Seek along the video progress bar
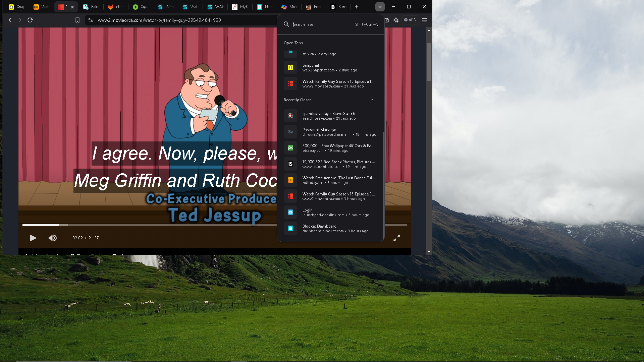644x362 pixels. [215, 225]
